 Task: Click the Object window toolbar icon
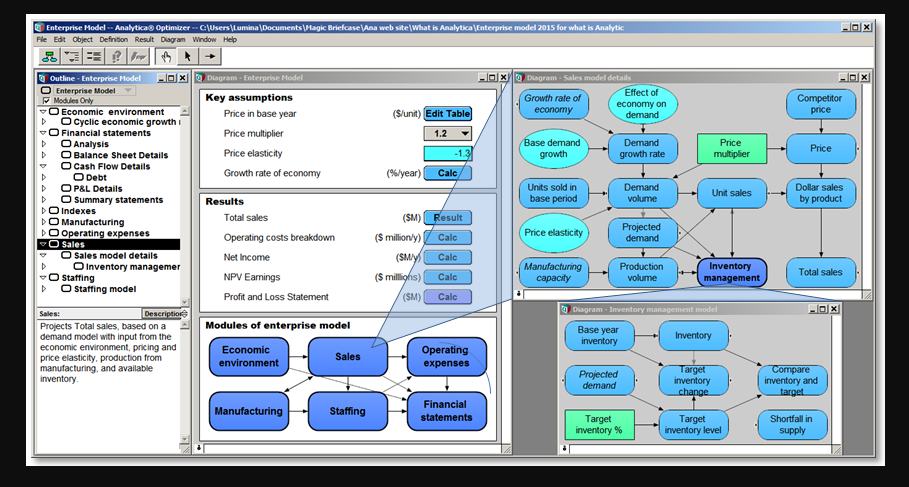pos(94,57)
